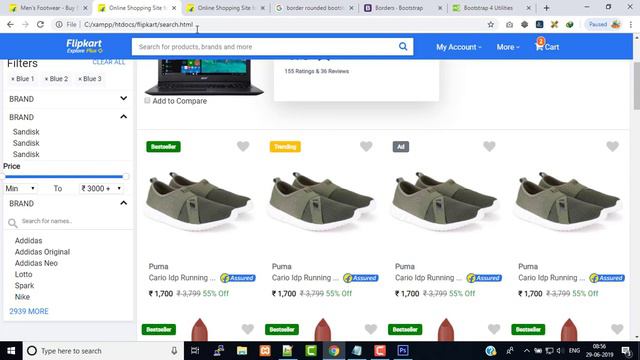Select the third Sandisk brand option
640x360 pixels.
[x=26, y=154]
